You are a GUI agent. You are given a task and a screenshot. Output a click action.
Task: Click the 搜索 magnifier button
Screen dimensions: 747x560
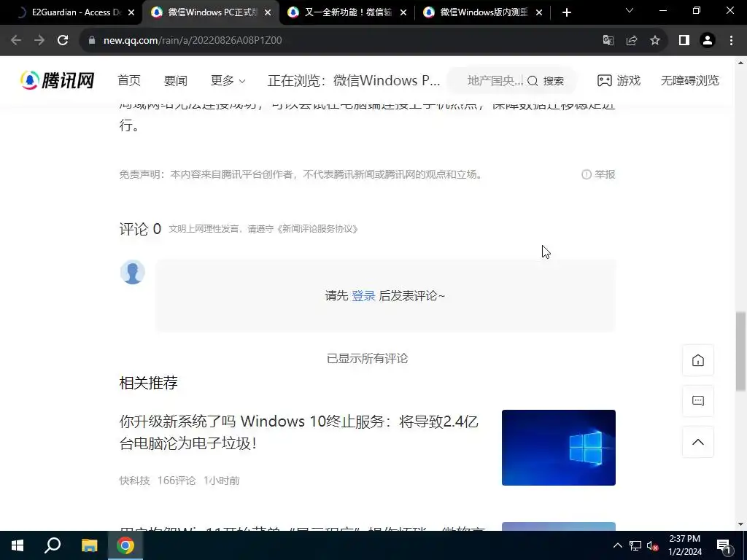tap(546, 81)
